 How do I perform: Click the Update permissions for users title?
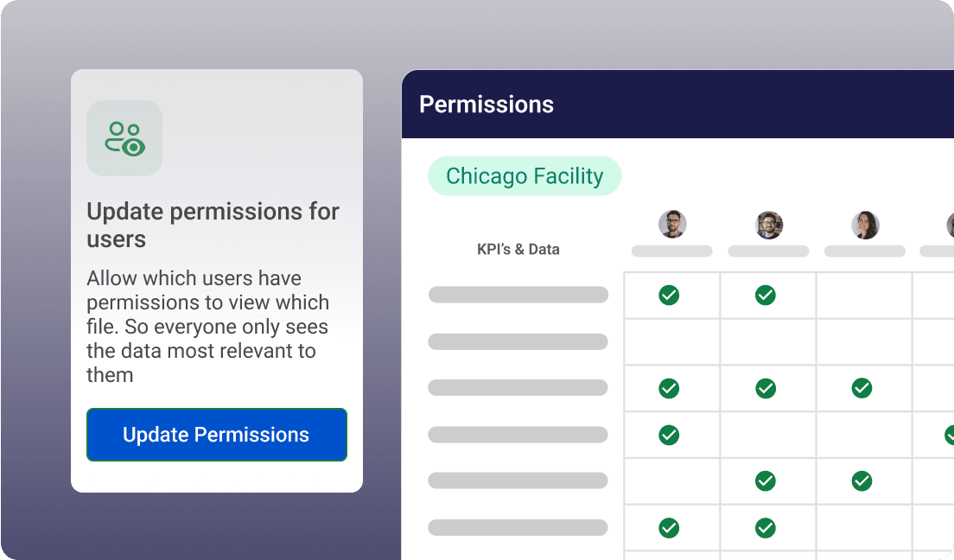coord(213,225)
